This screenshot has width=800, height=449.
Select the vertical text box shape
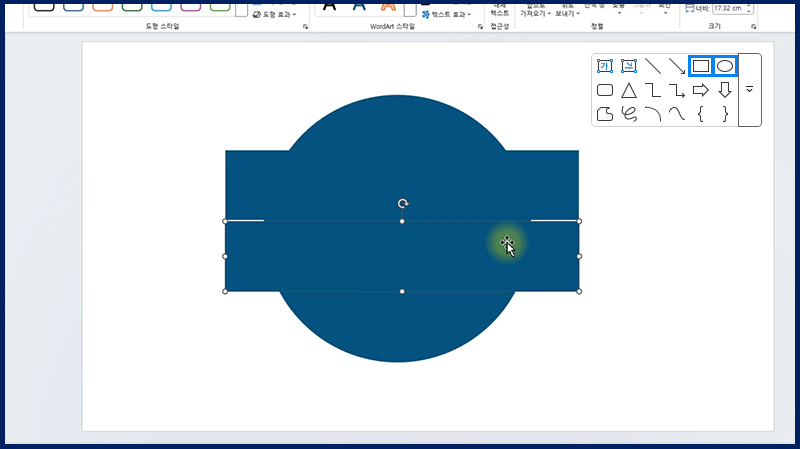click(x=629, y=66)
